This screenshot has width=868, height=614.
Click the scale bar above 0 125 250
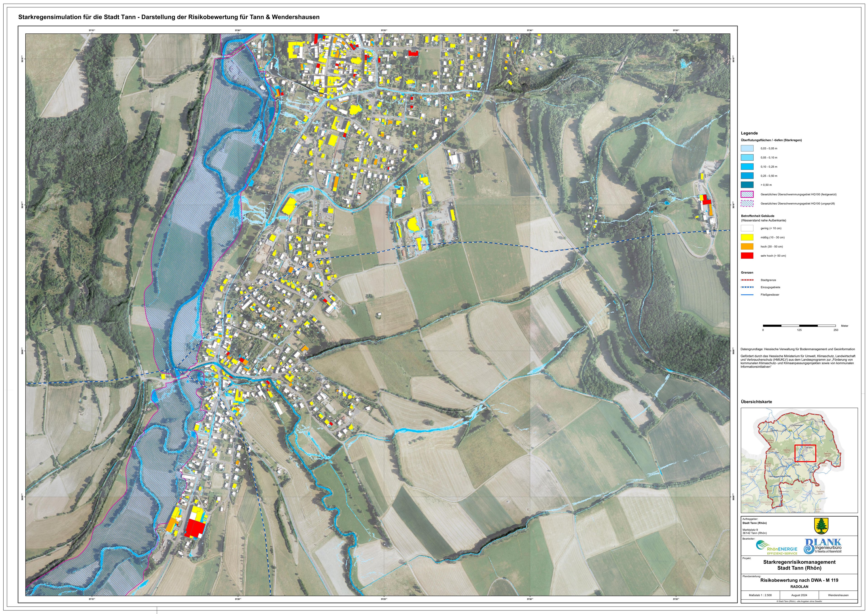click(799, 326)
